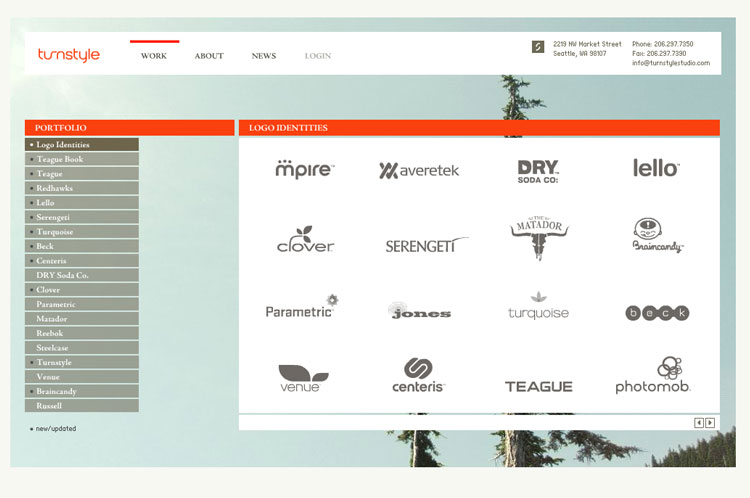Image resolution: width=750 pixels, height=498 pixels.
Task: Select Parametric in portfolio list
Action: click(x=82, y=304)
